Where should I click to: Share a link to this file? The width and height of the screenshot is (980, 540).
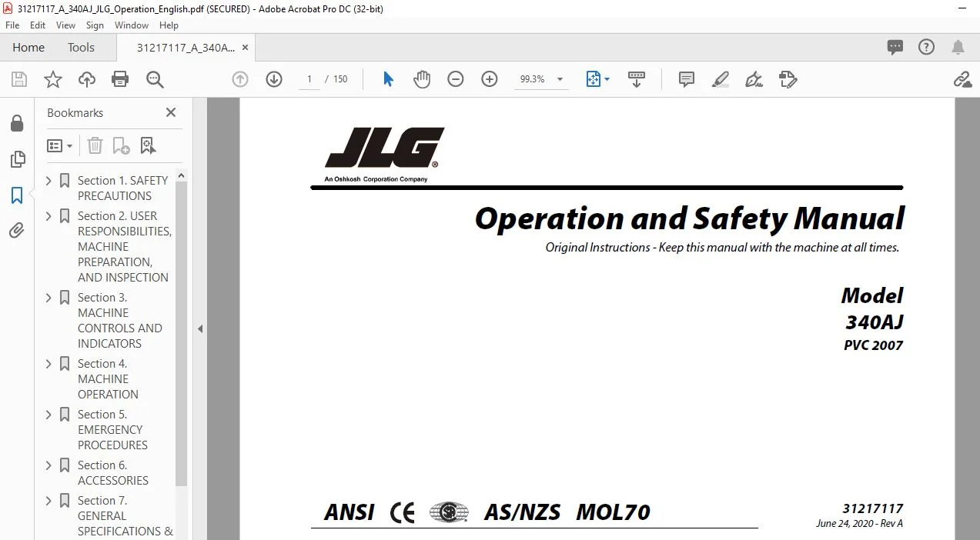(962, 79)
